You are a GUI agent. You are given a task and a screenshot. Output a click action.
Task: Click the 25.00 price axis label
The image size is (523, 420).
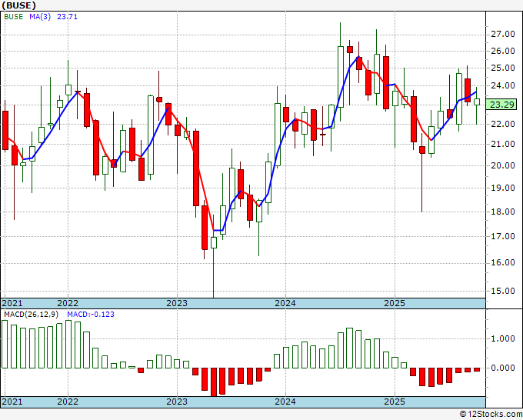503,68
